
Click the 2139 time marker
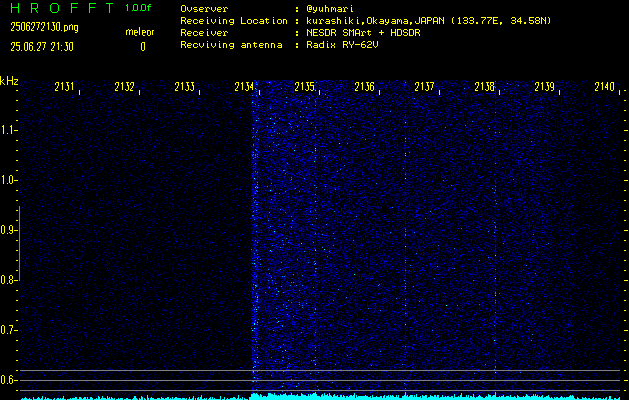click(544, 87)
